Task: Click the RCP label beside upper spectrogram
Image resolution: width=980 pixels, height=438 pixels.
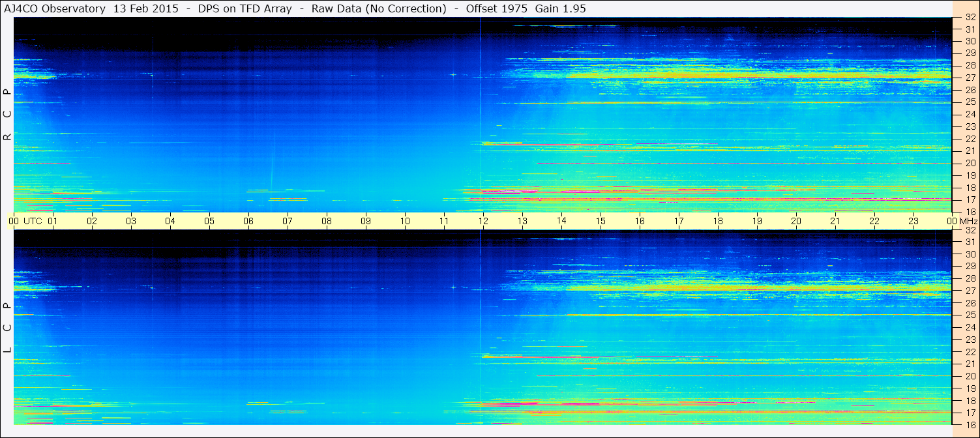Action: (x=7, y=114)
